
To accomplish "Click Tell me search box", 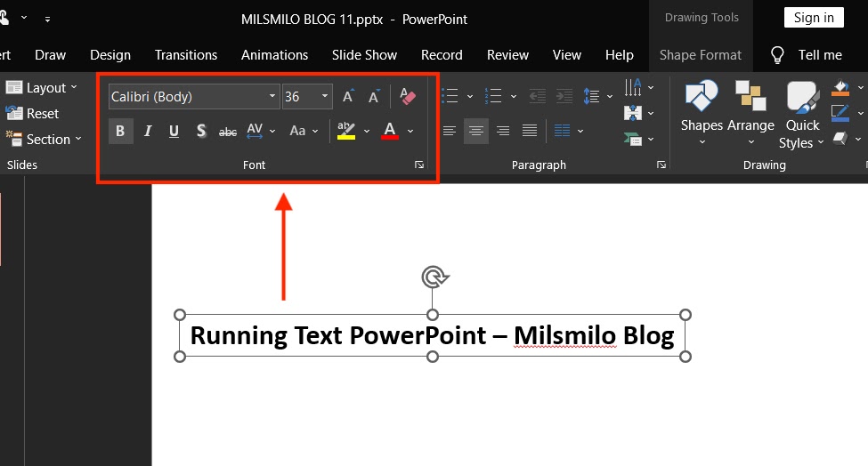I will coord(820,55).
